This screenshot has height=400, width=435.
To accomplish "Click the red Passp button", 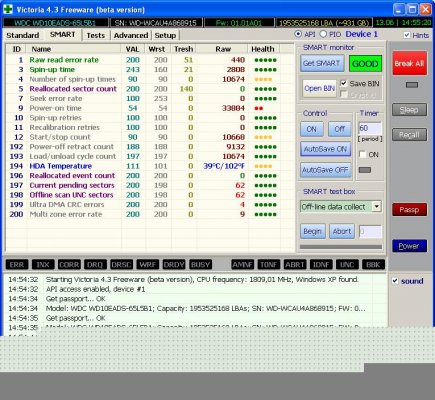I will (409, 210).
